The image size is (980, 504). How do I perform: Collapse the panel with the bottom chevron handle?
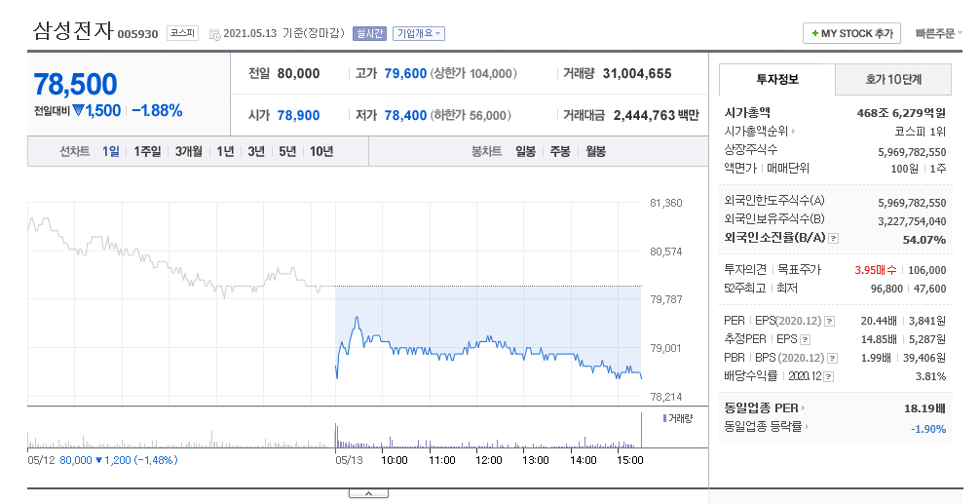click(x=368, y=494)
